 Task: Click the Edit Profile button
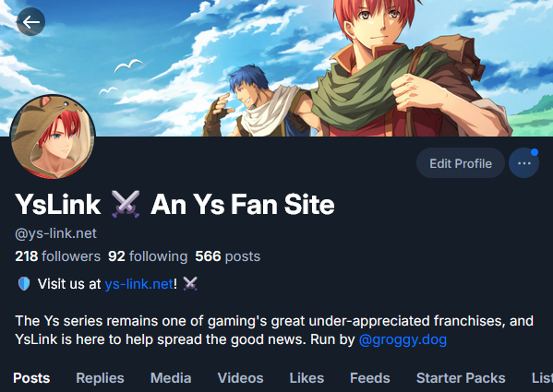tap(461, 163)
